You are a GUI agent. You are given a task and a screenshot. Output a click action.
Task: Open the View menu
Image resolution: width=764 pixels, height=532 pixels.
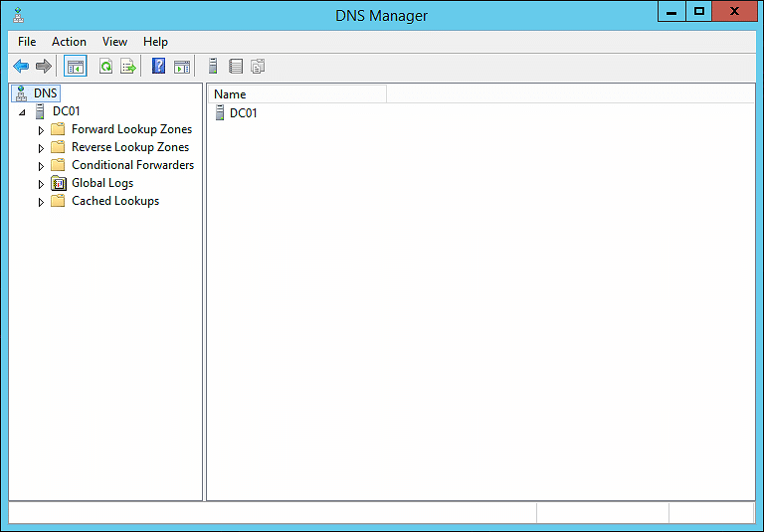tap(114, 42)
